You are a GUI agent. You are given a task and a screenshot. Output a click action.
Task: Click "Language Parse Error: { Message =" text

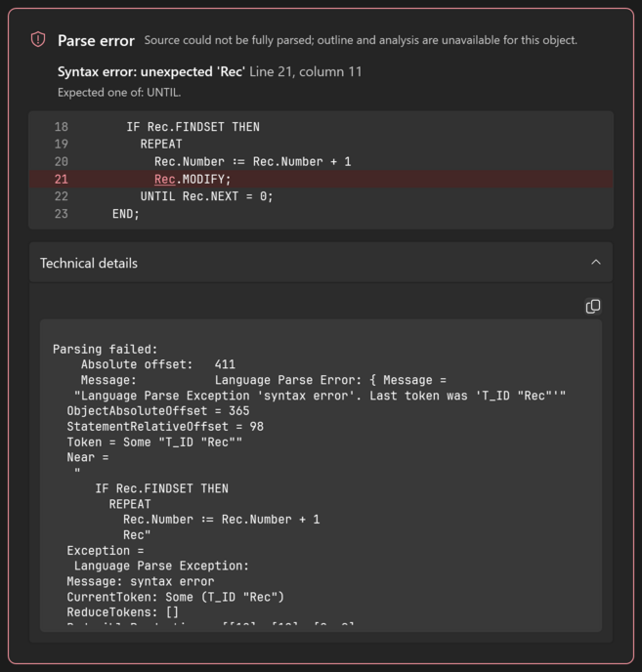330,380
